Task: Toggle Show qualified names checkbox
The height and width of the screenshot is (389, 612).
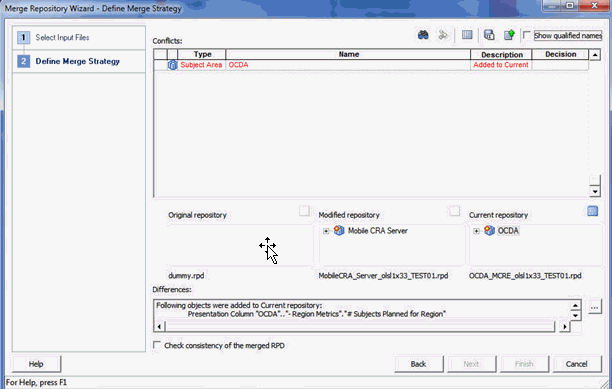Action: (527, 35)
